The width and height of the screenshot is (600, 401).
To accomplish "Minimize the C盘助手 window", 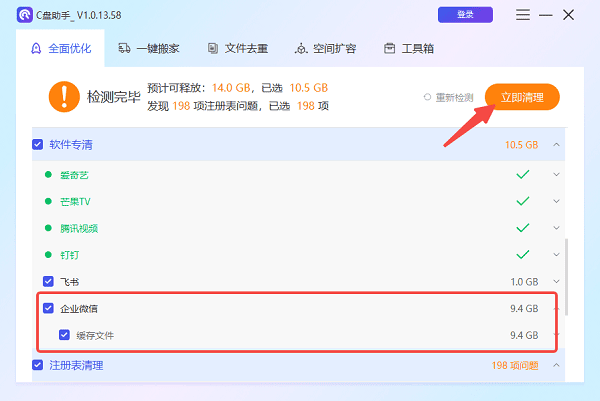I will (546, 15).
